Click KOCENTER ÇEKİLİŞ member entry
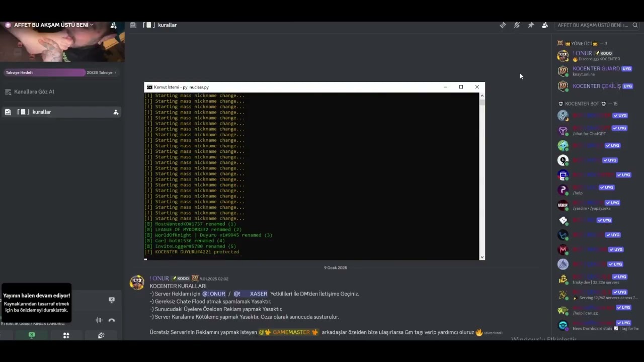This screenshot has width=644, height=362. click(x=597, y=86)
